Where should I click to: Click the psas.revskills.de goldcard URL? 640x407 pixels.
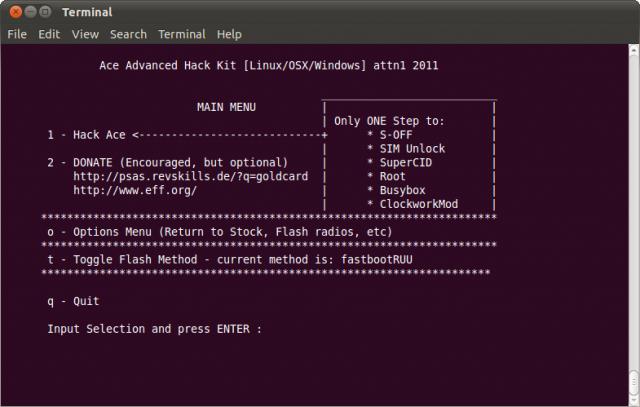tap(191, 176)
